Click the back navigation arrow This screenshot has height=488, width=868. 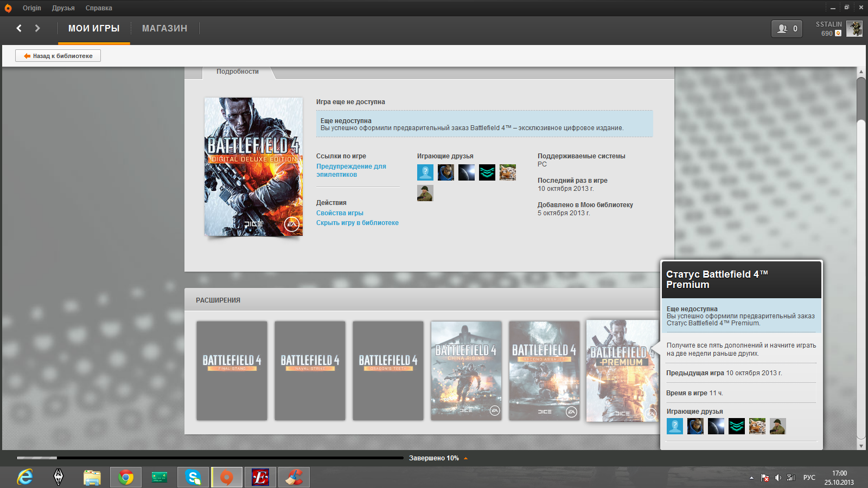pyautogui.click(x=19, y=28)
